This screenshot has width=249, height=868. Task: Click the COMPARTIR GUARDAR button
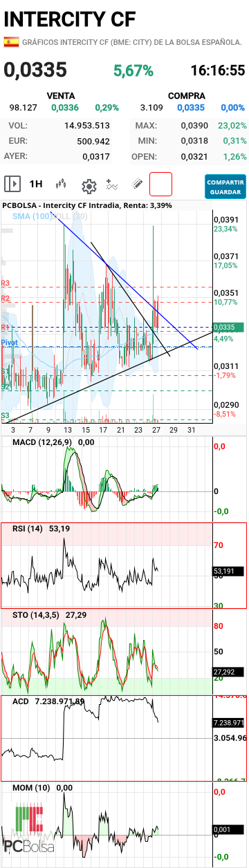[x=225, y=186]
